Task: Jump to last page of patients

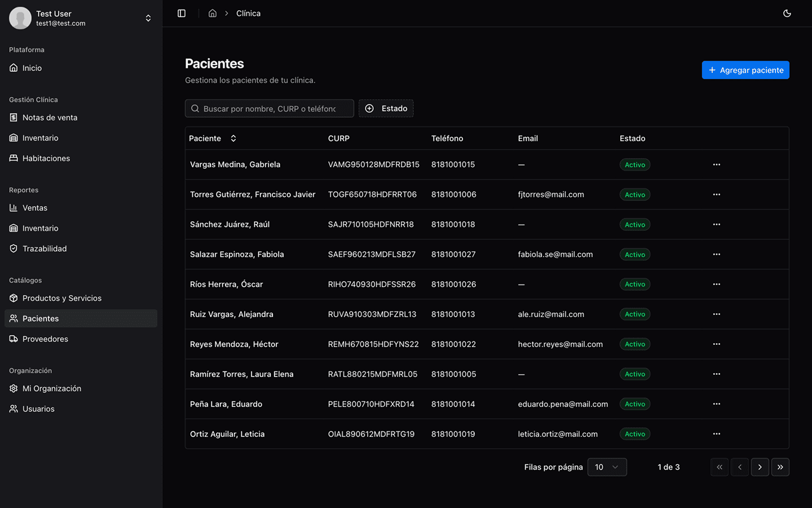Action: point(780,467)
